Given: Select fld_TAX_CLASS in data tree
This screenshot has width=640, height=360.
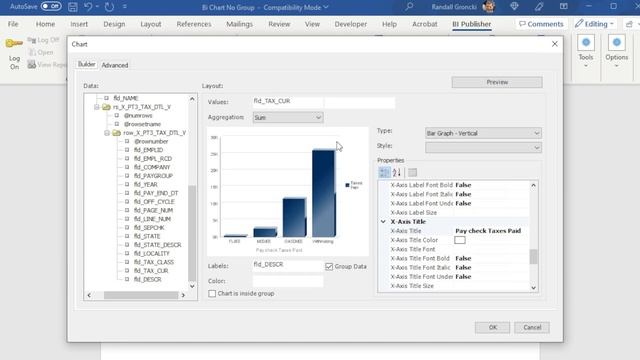Looking at the screenshot, I should (x=153, y=262).
